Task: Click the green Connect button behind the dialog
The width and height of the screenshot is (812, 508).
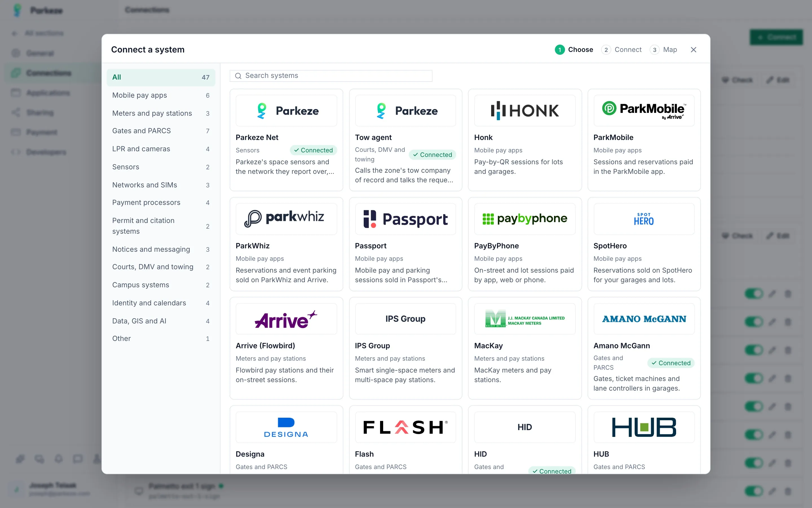Action: (776, 37)
